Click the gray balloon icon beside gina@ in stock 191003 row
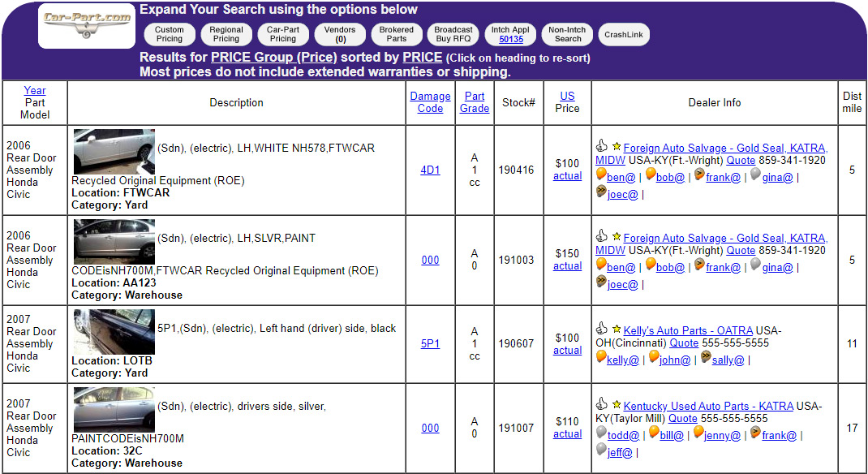 click(755, 265)
